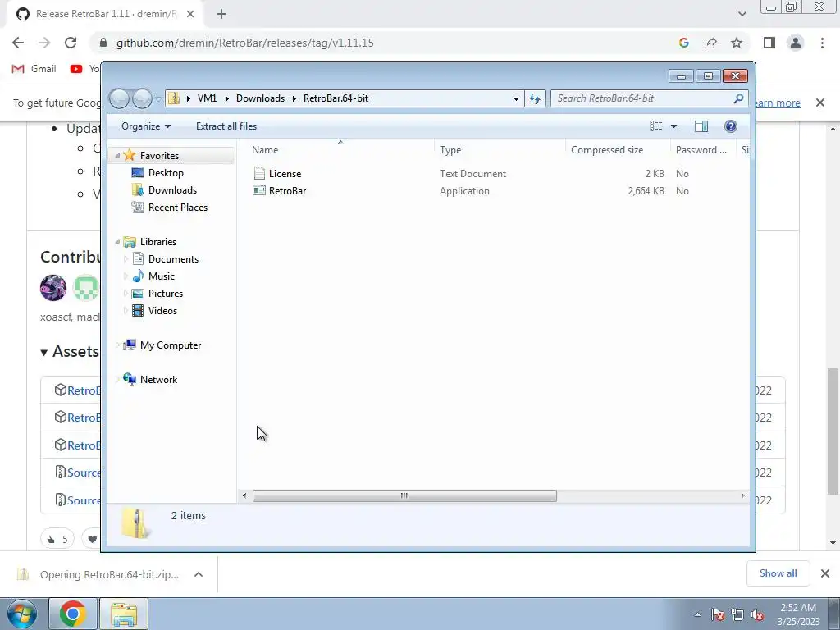Image resolution: width=840 pixels, height=630 pixels.
Task: Click Show all downloads
Action: [778, 573]
